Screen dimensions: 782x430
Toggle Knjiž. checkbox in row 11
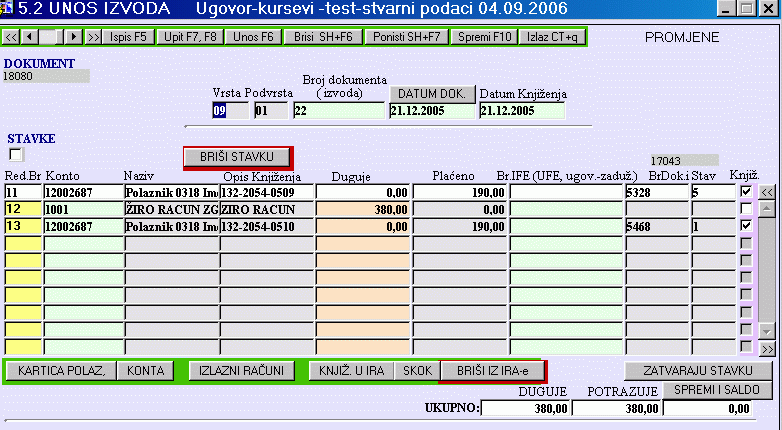(x=746, y=192)
